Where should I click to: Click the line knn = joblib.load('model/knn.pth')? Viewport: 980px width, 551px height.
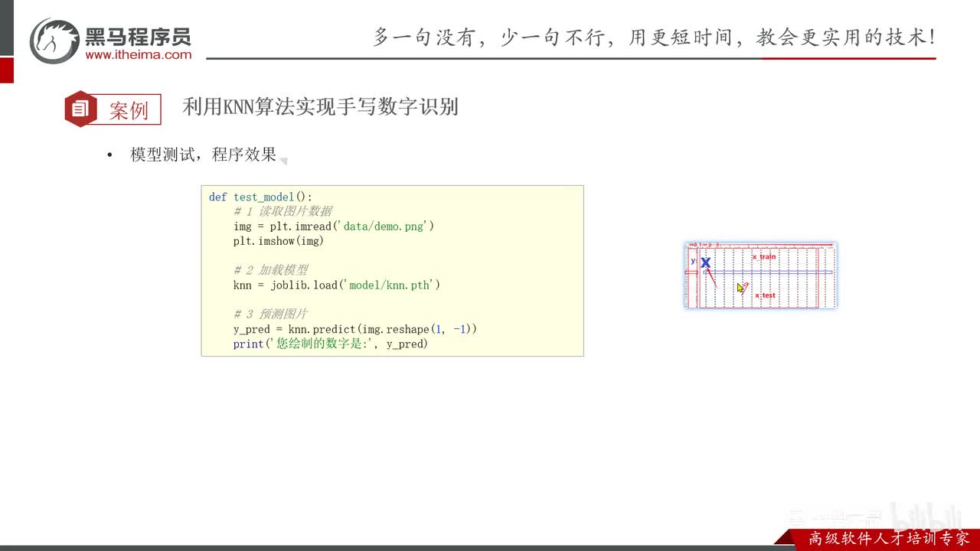pos(337,285)
